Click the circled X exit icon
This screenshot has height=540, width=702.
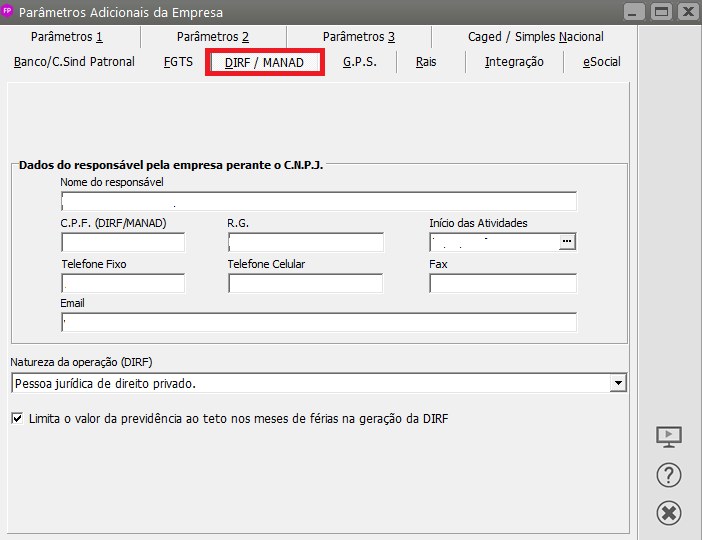(668, 513)
